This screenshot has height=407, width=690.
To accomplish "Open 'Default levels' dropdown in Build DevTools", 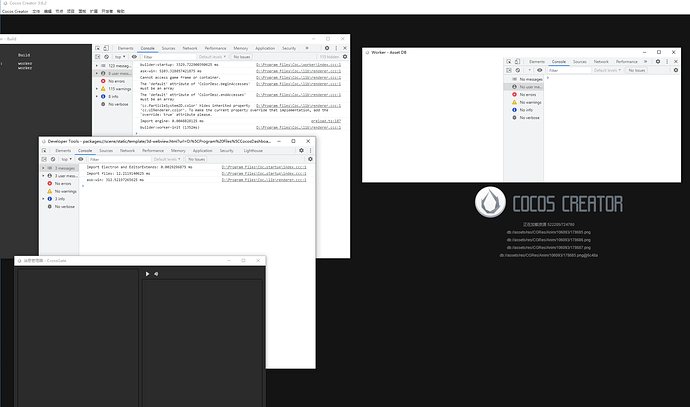I will 212,57.
